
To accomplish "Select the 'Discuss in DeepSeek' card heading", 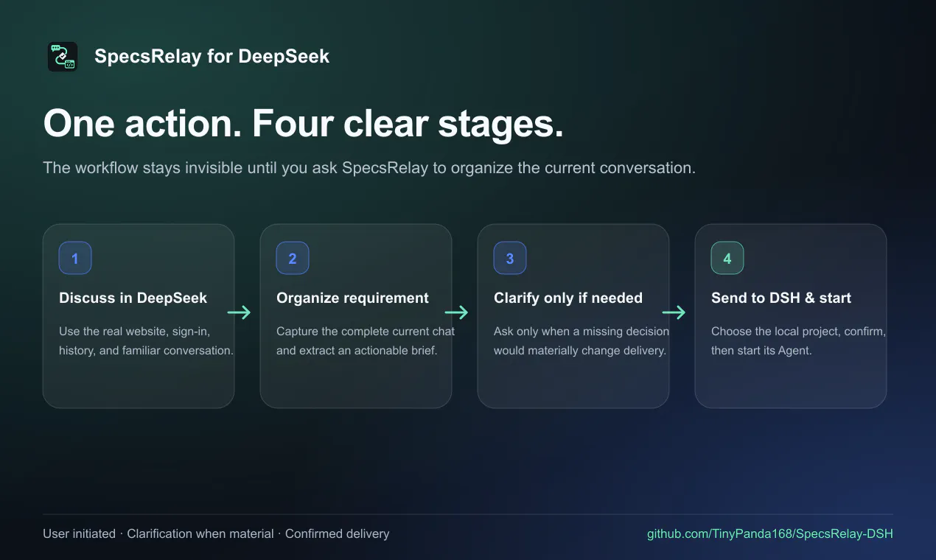I will pyautogui.click(x=133, y=298).
